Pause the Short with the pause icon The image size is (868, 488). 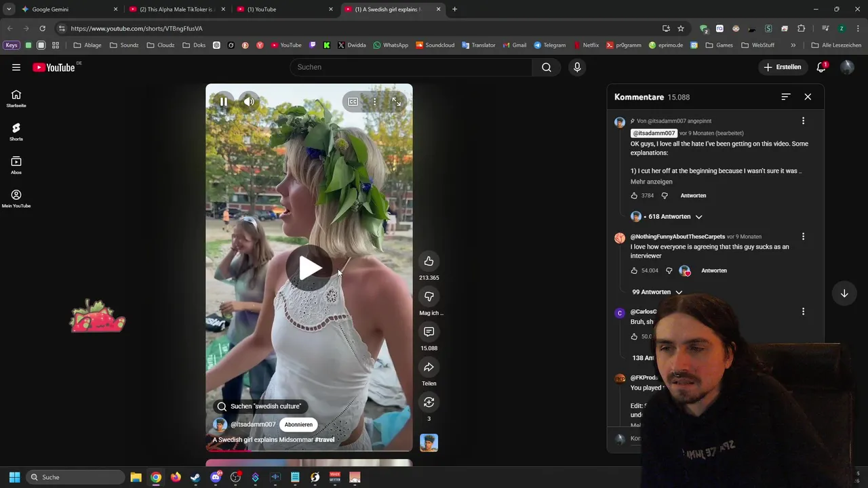point(224,102)
